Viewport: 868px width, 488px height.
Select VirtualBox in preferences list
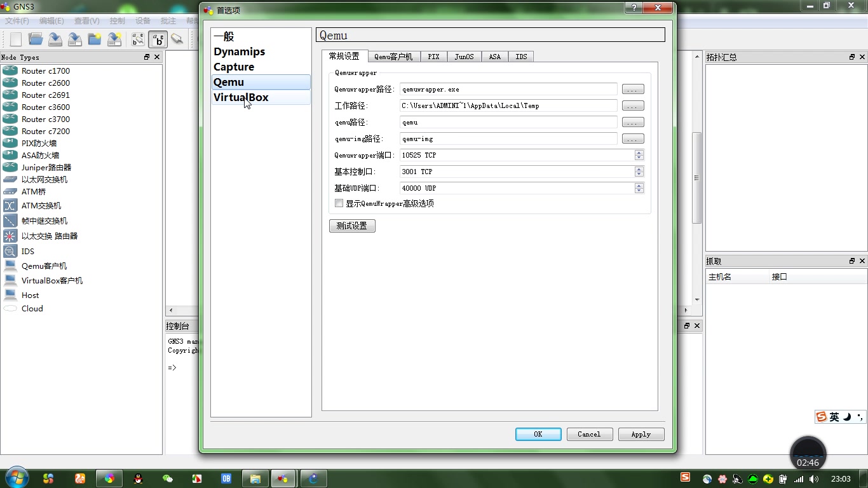point(261,97)
